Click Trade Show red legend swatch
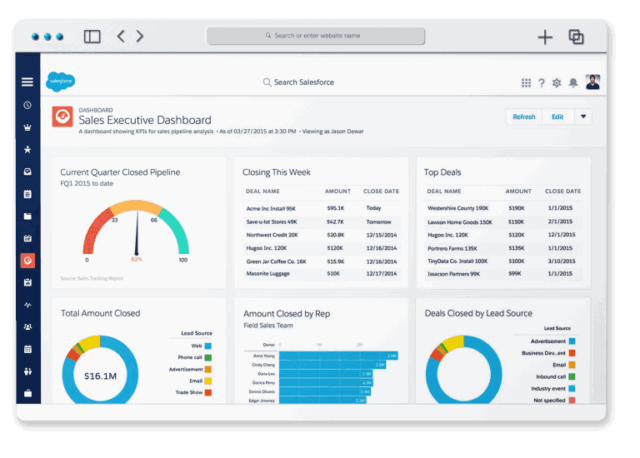 pos(208,393)
